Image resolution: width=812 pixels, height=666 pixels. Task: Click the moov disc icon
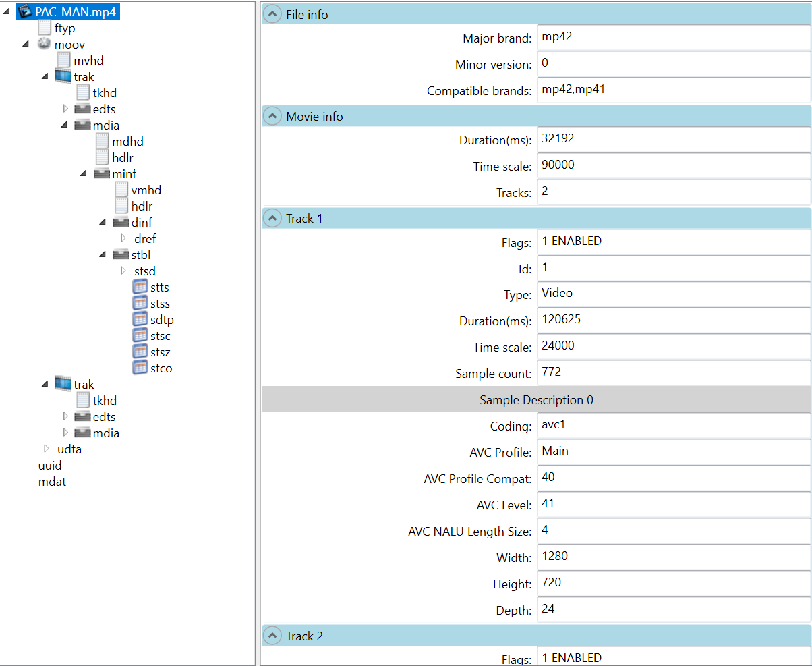coord(45,44)
